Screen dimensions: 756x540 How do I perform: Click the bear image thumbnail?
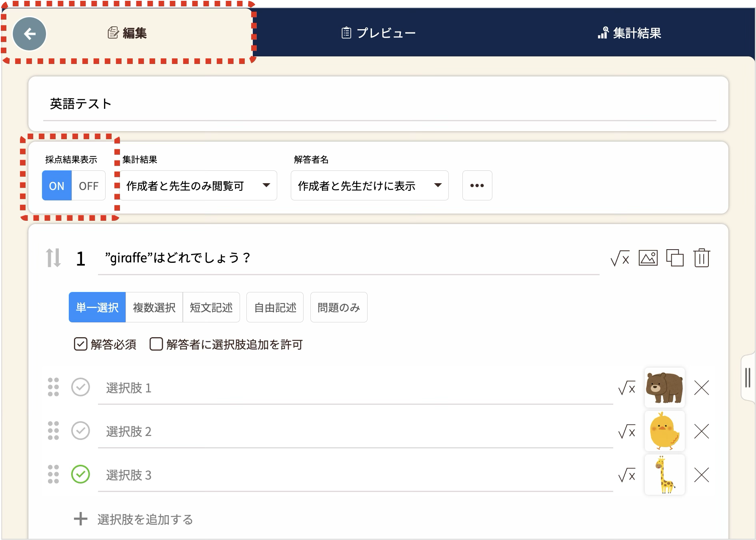665,388
